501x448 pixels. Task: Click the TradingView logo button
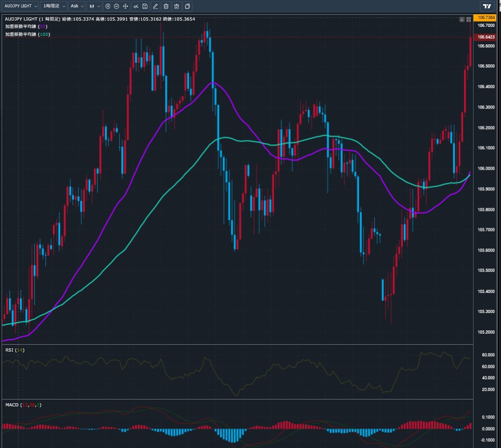coord(487,6)
